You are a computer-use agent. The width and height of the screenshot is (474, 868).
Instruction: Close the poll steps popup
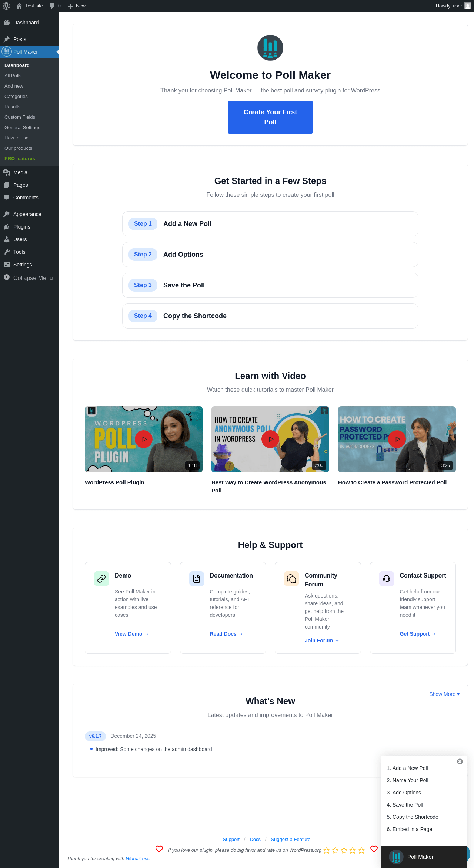tap(460, 761)
